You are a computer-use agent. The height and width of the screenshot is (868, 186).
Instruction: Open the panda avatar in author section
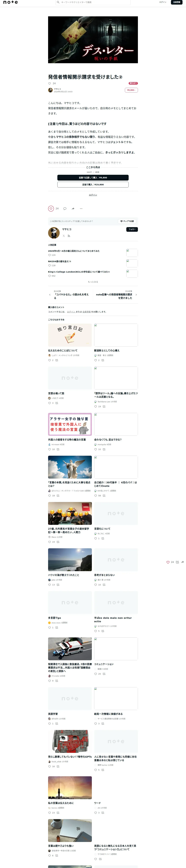(x=54, y=233)
